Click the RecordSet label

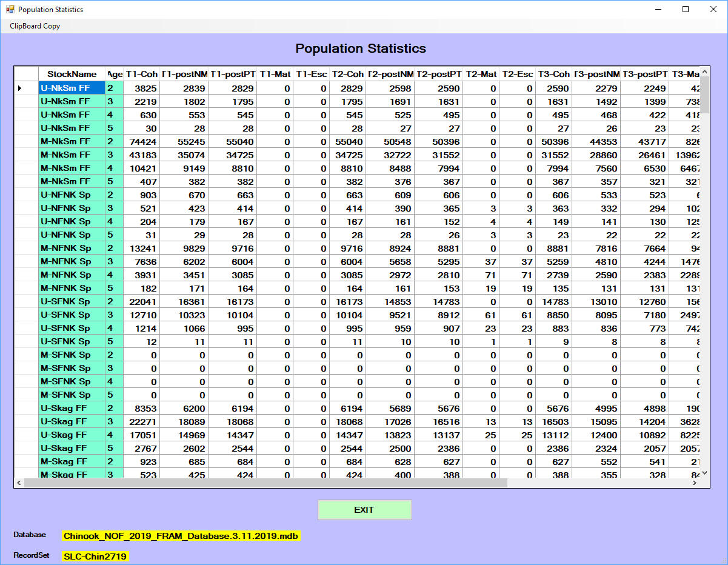[x=32, y=555]
